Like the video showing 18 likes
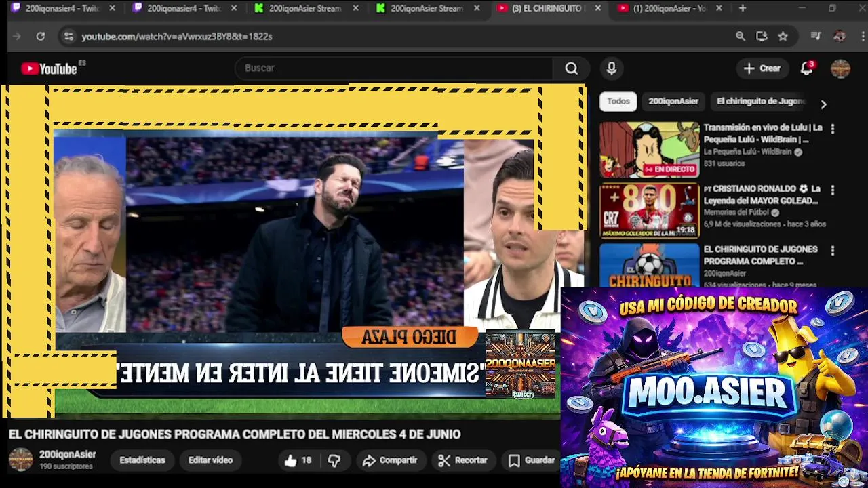The width and height of the screenshot is (868, 488). (298, 460)
